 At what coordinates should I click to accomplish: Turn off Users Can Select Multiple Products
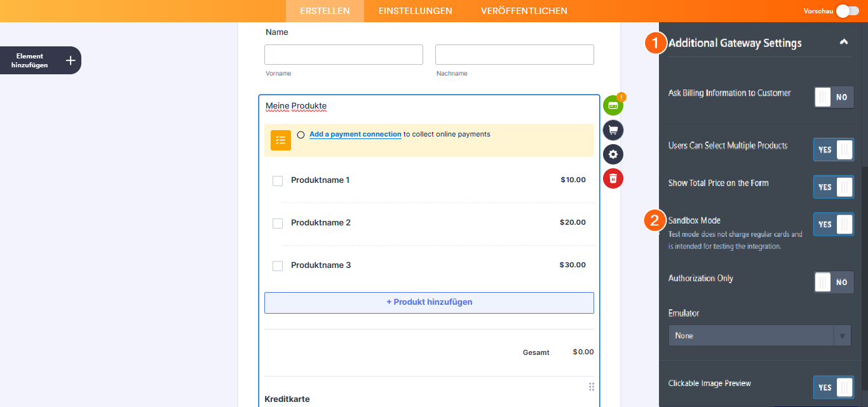click(x=833, y=149)
